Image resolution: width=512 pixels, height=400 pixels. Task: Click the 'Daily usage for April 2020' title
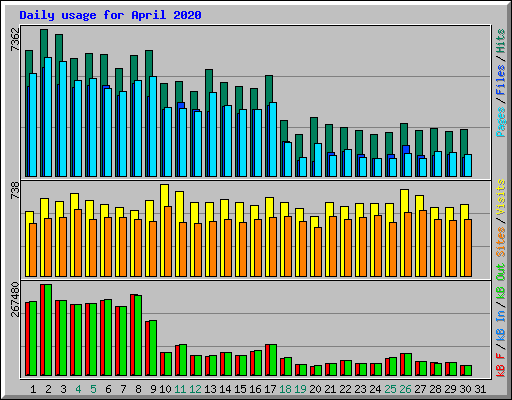click(x=110, y=15)
